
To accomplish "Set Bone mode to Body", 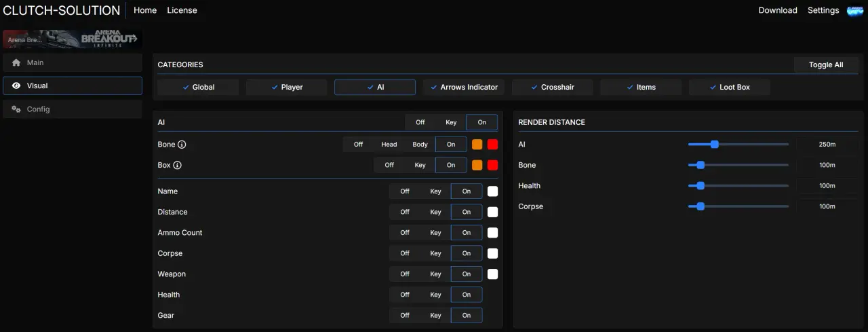I will (x=420, y=145).
